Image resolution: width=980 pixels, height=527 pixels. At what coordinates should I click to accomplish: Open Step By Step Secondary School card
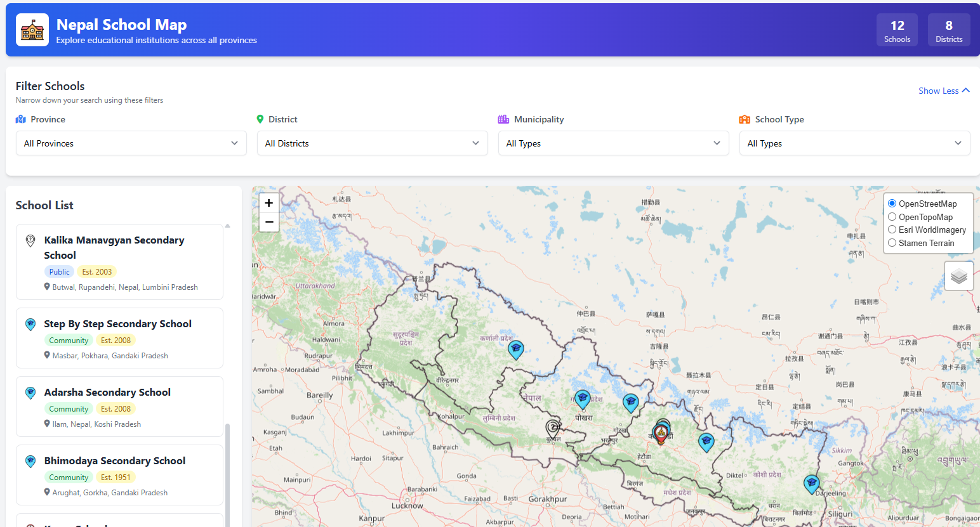[119, 338]
